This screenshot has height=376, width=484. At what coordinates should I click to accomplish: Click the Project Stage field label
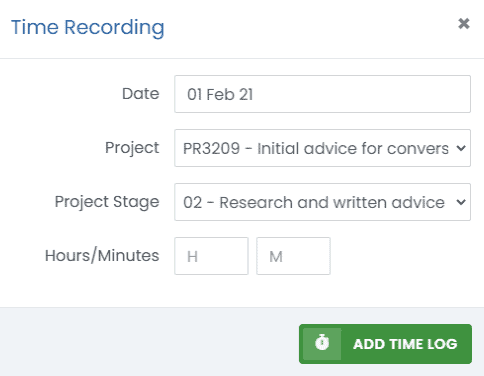[x=107, y=202]
